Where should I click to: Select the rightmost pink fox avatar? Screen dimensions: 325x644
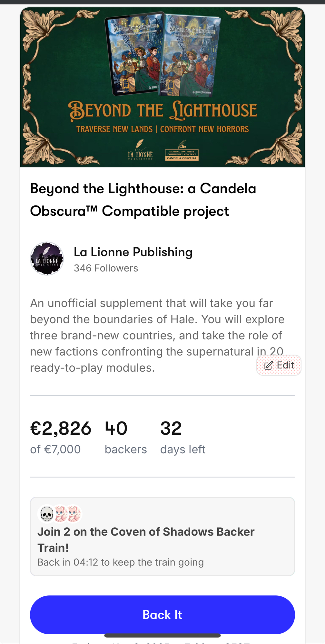coord(74,514)
